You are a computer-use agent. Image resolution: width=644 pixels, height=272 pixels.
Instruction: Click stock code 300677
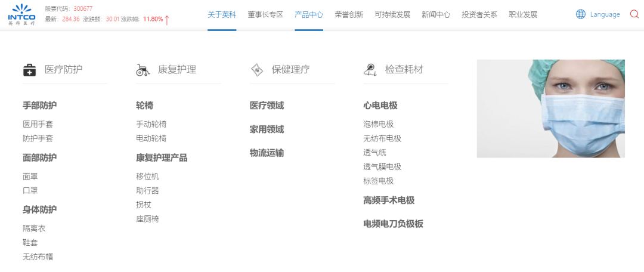[83, 9]
